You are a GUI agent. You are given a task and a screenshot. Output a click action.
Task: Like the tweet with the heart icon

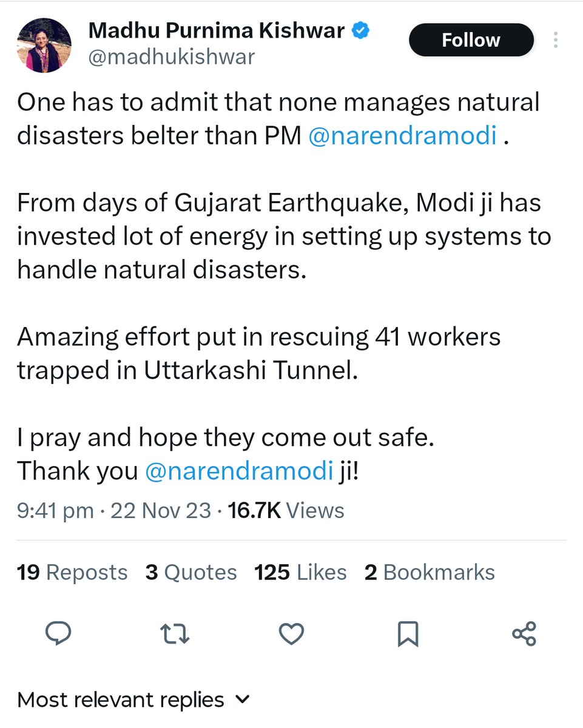pos(291,634)
